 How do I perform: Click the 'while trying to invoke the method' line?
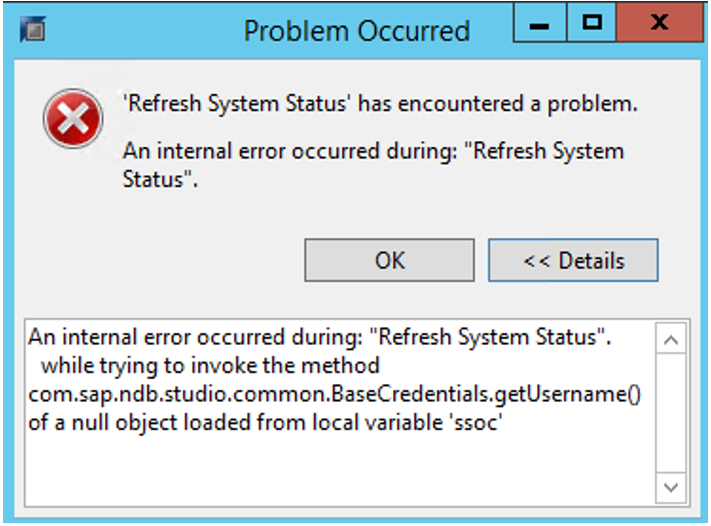[210, 366]
